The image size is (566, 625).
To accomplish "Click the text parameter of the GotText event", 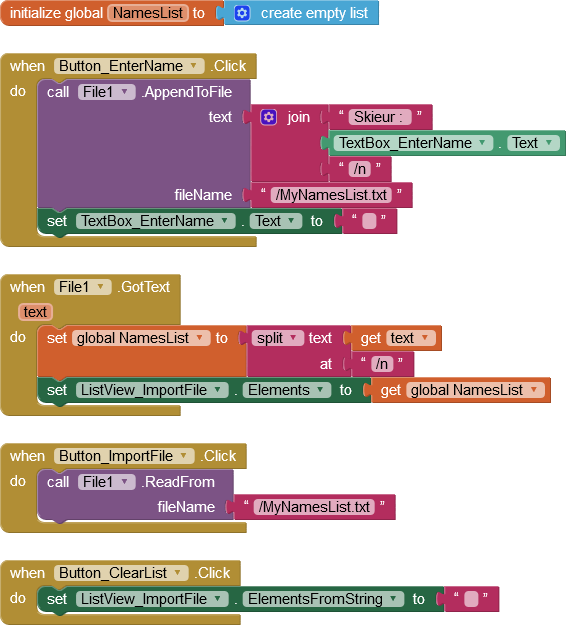I will coord(35,312).
